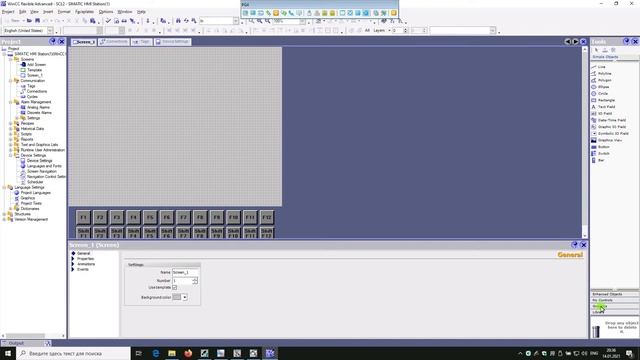Open Add Screen in project tree
640x360 pixels.
[36, 64]
